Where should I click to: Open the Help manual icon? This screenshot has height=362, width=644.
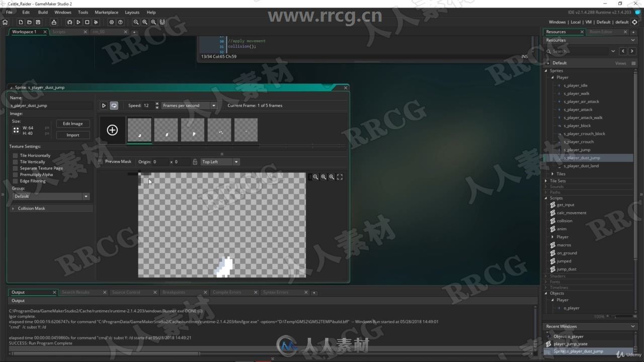click(120, 22)
